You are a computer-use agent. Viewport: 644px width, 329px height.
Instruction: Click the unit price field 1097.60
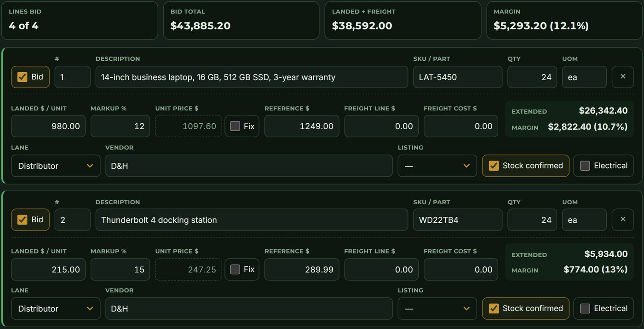(189, 126)
